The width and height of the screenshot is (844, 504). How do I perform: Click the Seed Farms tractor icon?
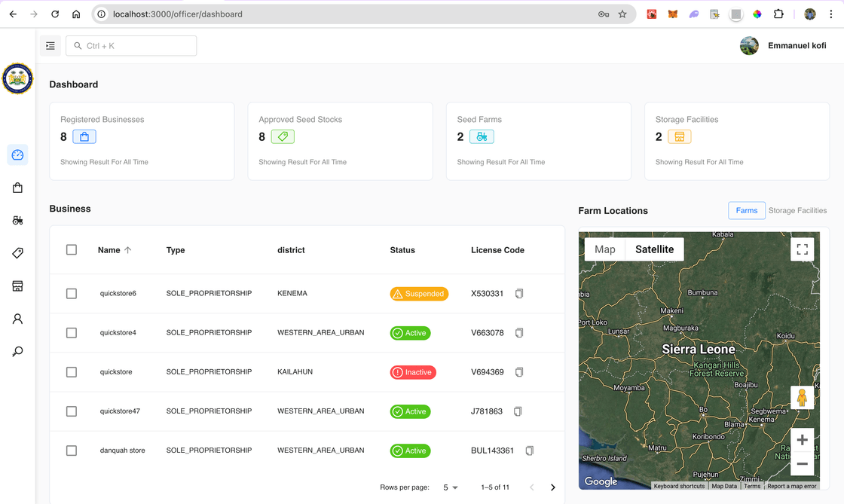(482, 136)
